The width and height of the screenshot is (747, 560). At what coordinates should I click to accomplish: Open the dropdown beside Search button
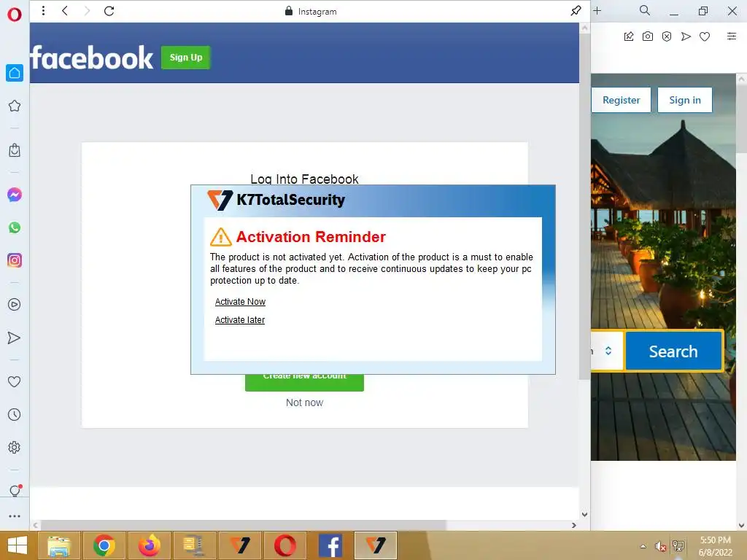point(608,351)
